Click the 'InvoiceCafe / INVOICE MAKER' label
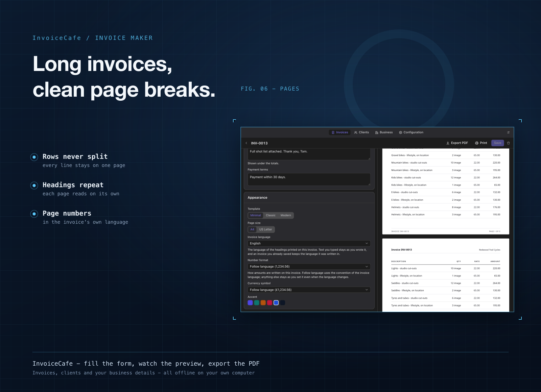The height and width of the screenshot is (392, 541). coord(93,38)
